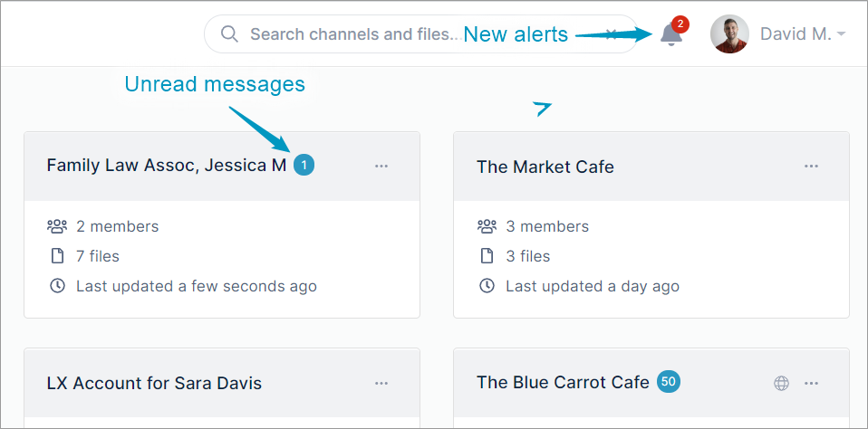Click files icon in Family Law Assoc card

click(57, 256)
